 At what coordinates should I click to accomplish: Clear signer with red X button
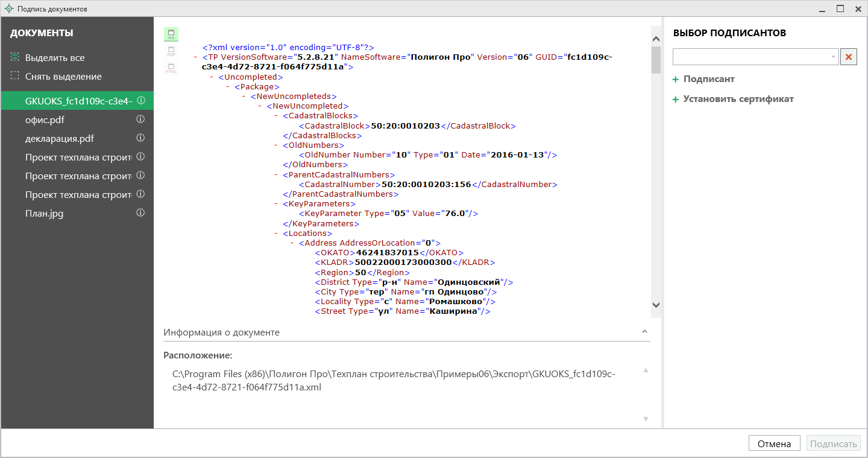[x=849, y=57]
